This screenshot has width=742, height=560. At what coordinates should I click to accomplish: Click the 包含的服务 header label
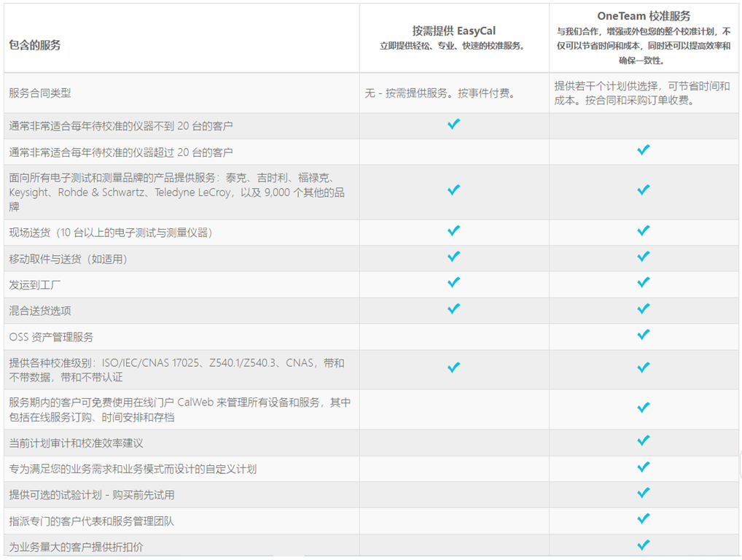coord(35,45)
